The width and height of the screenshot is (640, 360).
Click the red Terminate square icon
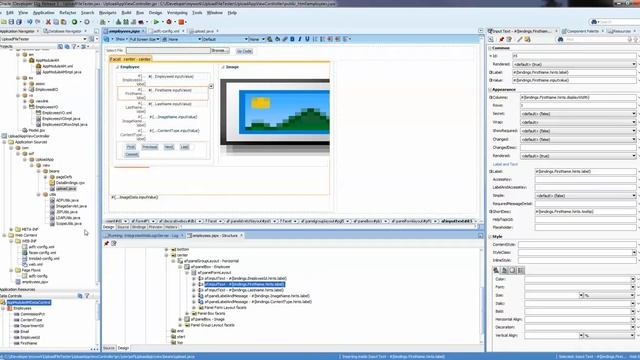[182, 22]
